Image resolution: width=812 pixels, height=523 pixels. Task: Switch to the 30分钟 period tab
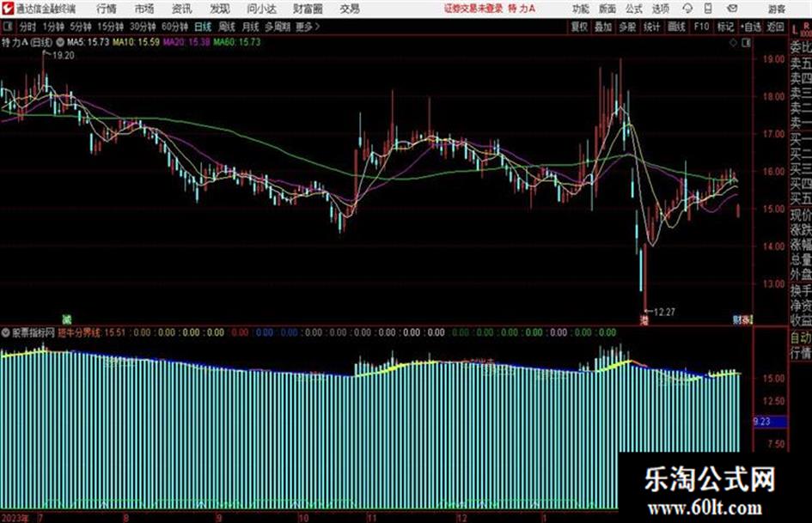(143, 27)
